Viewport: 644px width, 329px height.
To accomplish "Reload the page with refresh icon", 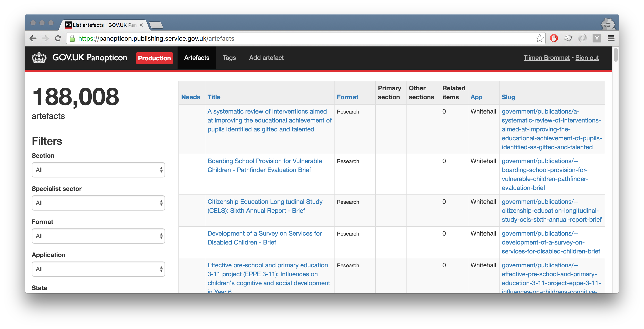I will (58, 38).
